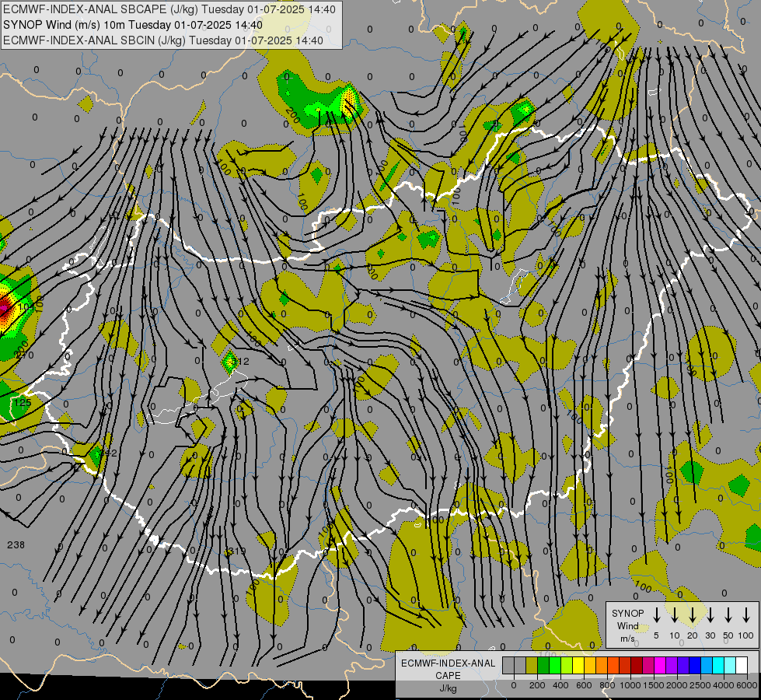This screenshot has height=700, width=761.
Task: Click the 1000 tick label under color bar
Action: [630, 685]
